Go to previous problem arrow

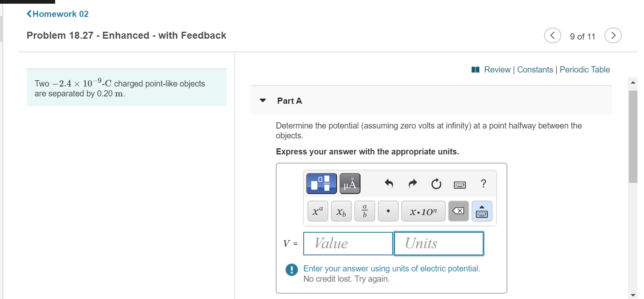553,36
